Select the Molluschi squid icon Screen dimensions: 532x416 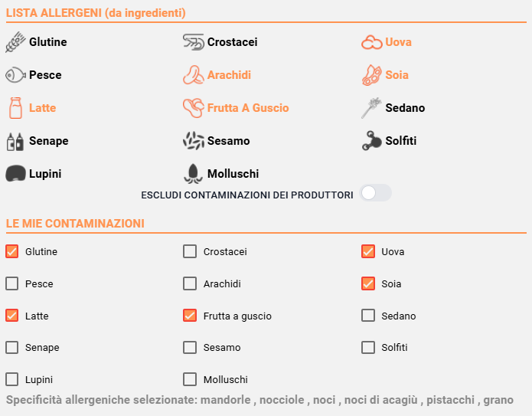pos(194,174)
